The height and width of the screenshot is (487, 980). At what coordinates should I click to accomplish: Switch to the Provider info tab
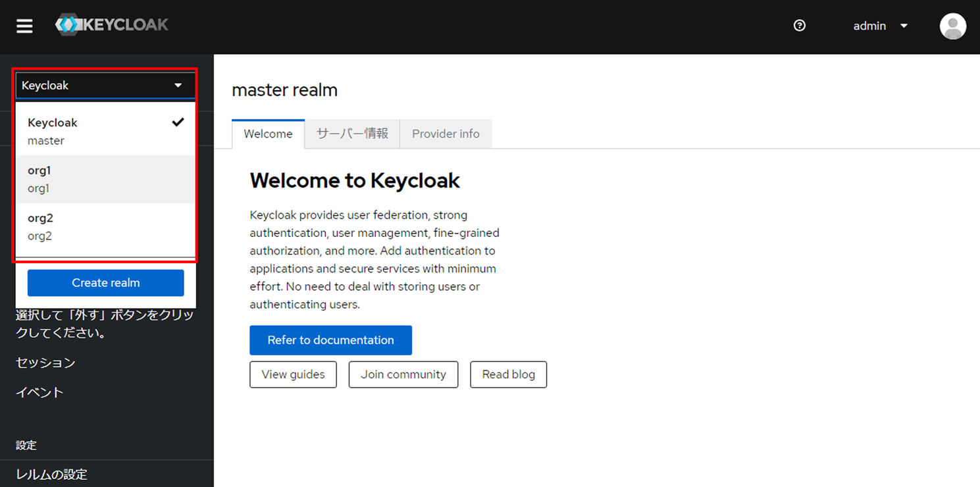pyautogui.click(x=446, y=134)
